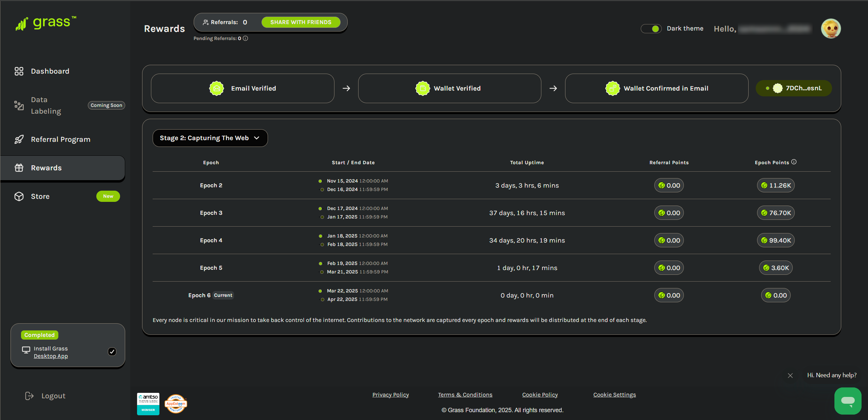Expand Stage 2: Capturing The Web dropdown
The height and width of the screenshot is (420, 868).
pos(210,138)
